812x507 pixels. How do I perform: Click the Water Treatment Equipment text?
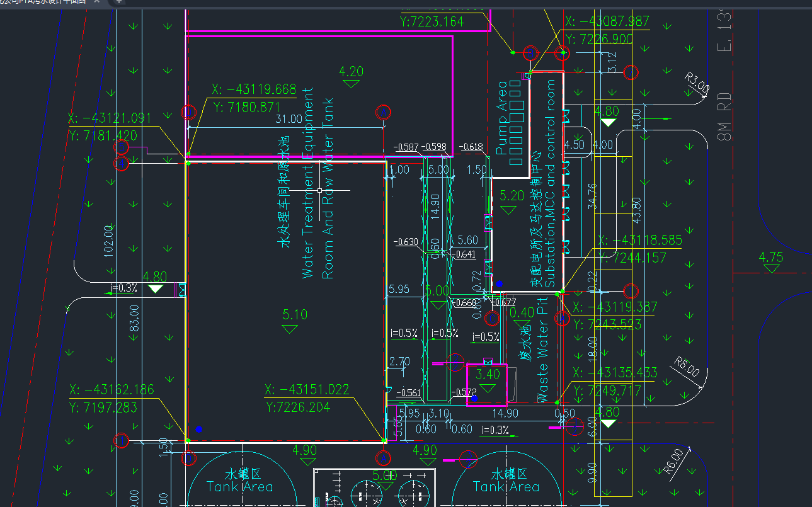[307, 183]
